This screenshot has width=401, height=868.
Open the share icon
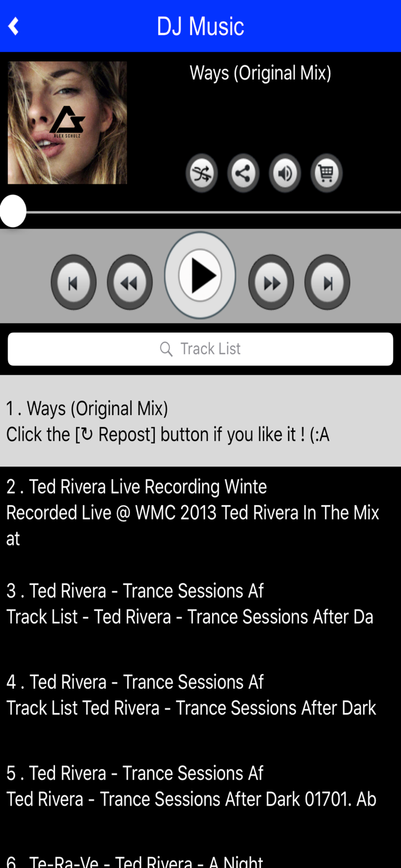(x=243, y=173)
